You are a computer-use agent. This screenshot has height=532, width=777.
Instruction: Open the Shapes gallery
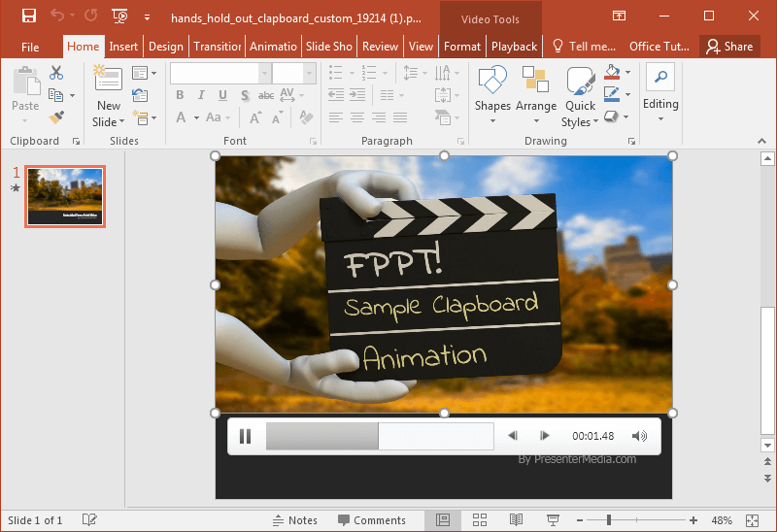pos(492,90)
